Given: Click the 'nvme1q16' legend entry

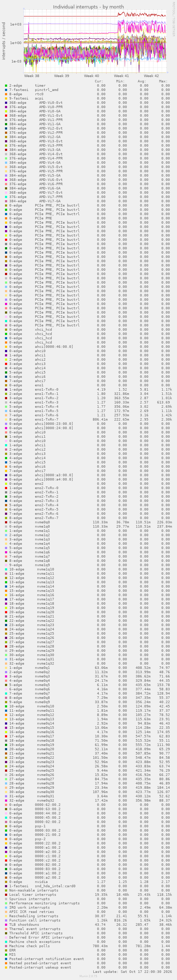Looking at the screenshot, I should (46, 595).
